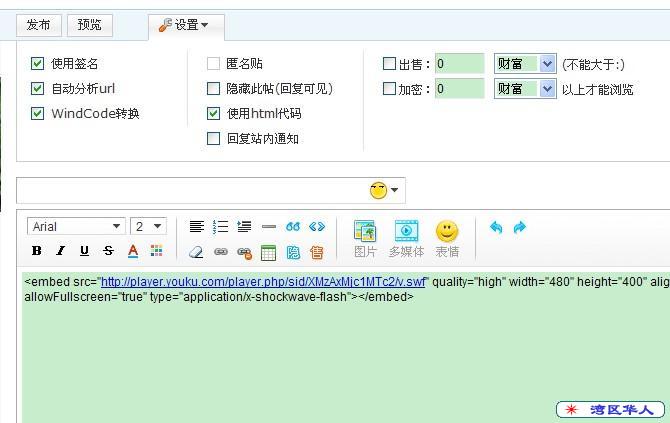
Task: Open 财富 dropdown in 加密 row
Action: (x=525, y=89)
